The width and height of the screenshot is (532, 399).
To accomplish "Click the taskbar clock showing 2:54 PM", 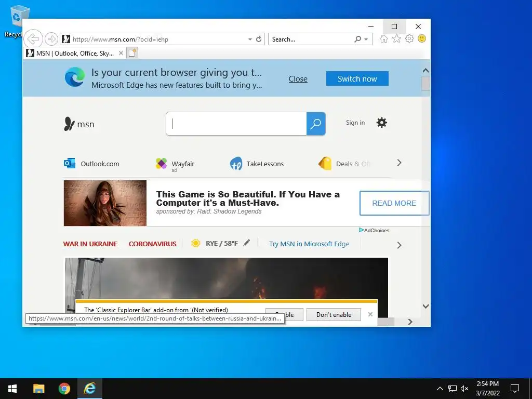I will tap(487, 389).
